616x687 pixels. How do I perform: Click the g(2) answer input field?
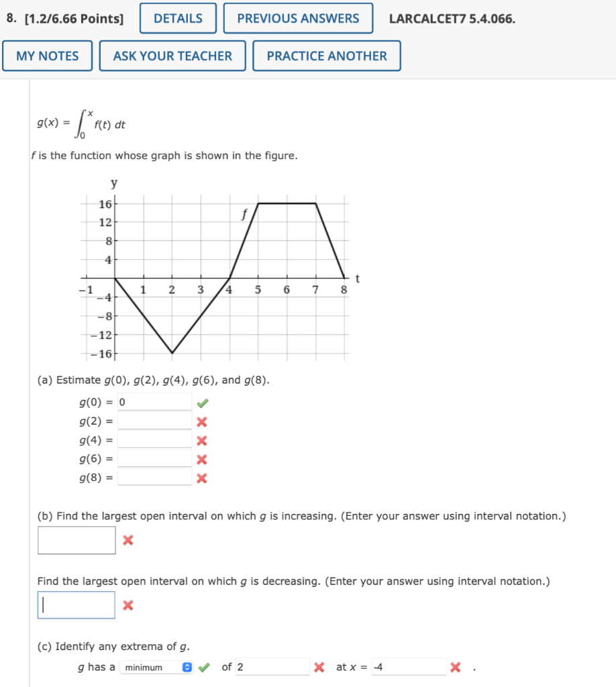154,421
